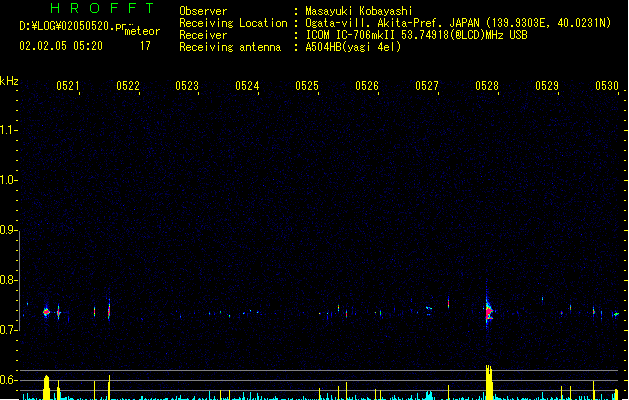Image resolution: width=629 pixels, height=400 pixels.
Task: Click the strong meteor echo near 0528
Action: [489, 311]
